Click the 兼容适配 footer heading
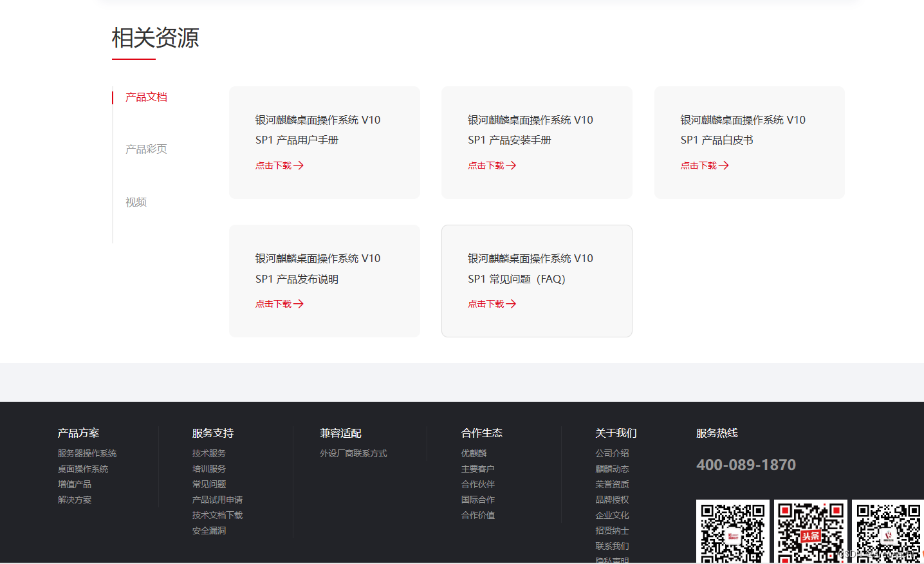This screenshot has height=564, width=924. click(x=341, y=433)
